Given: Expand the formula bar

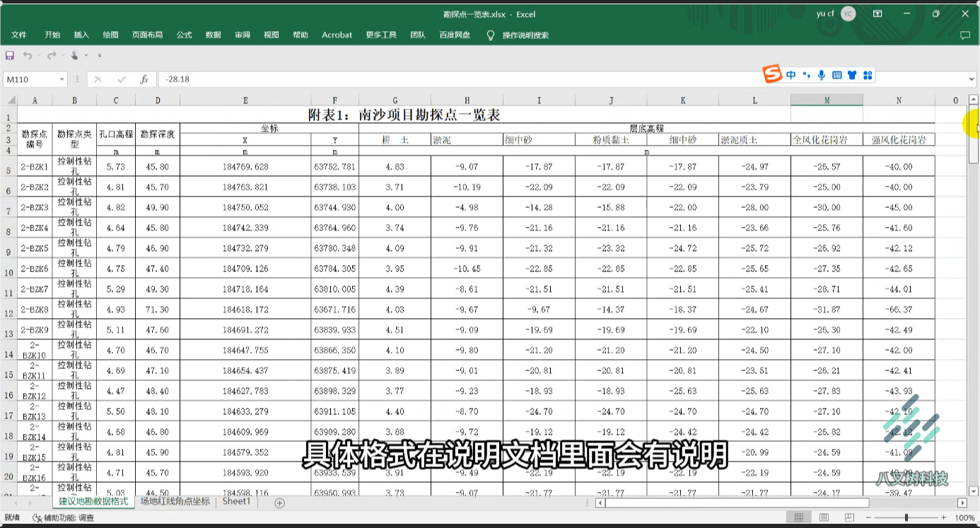Looking at the screenshot, I should pyautogui.click(x=972, y=80).
